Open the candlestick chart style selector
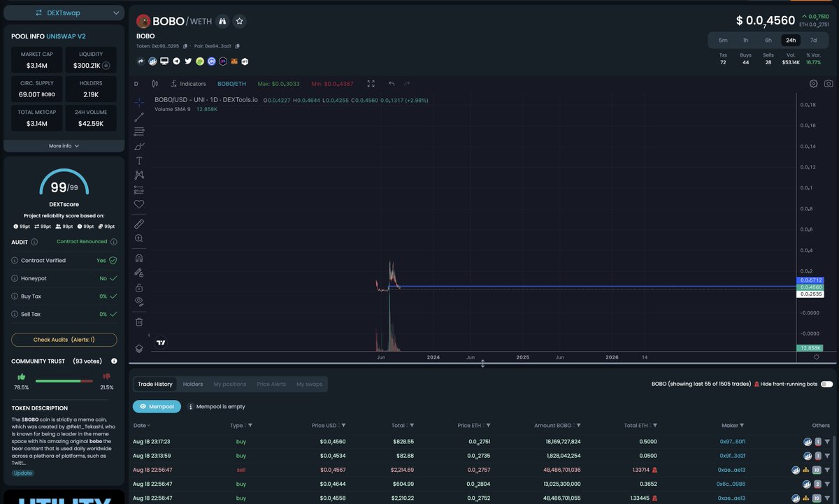The width and height of the screenshot is (839, 504). [155, 83]
